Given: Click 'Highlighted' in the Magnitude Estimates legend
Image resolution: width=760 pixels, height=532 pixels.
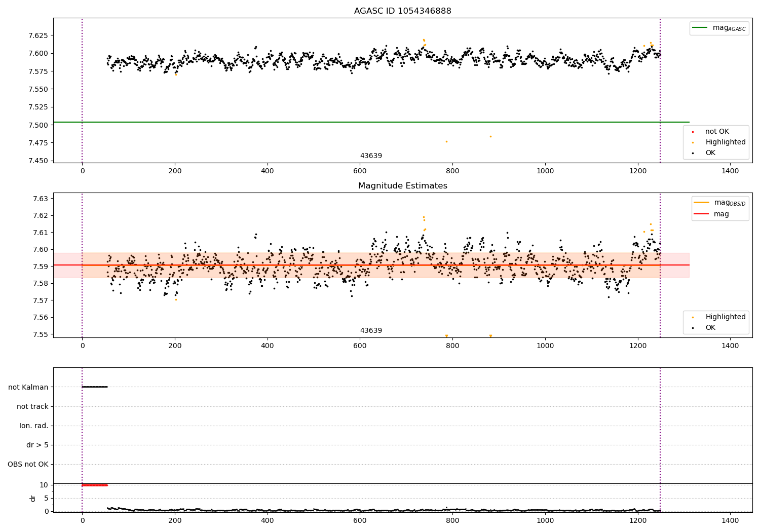Looking at the screenshot, I should [x=726, y=317].
